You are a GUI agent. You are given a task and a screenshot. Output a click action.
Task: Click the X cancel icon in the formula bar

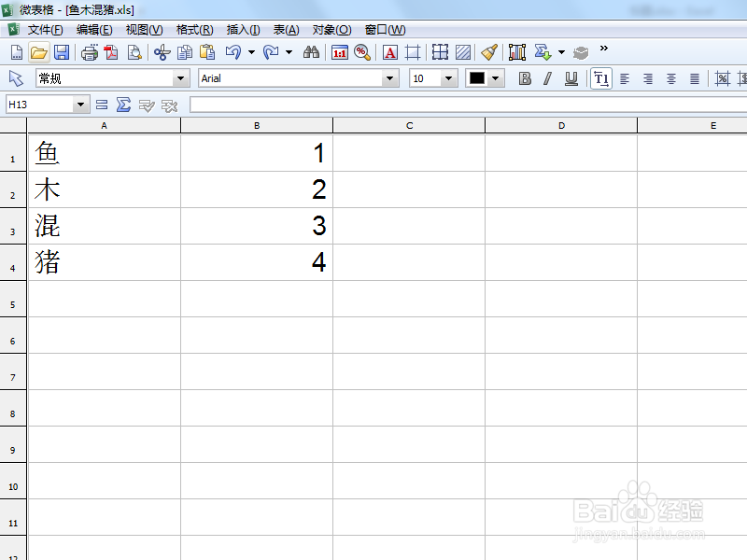pos(169,105)
